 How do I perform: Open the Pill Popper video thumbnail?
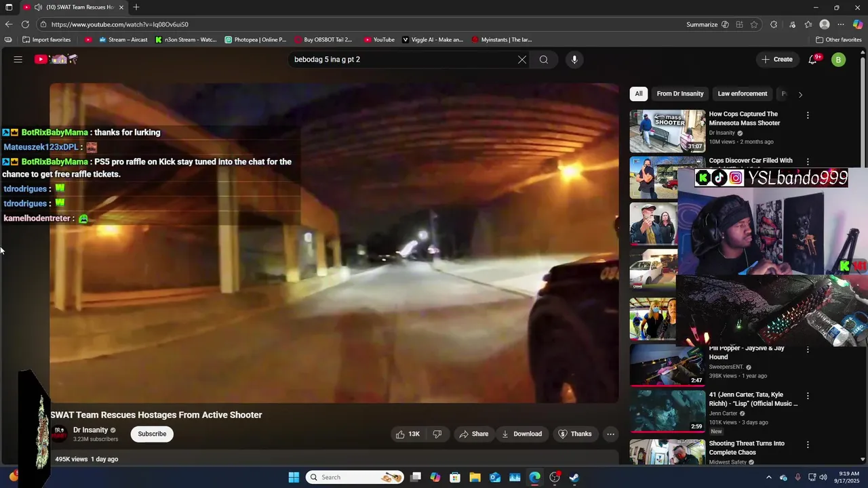667,365
